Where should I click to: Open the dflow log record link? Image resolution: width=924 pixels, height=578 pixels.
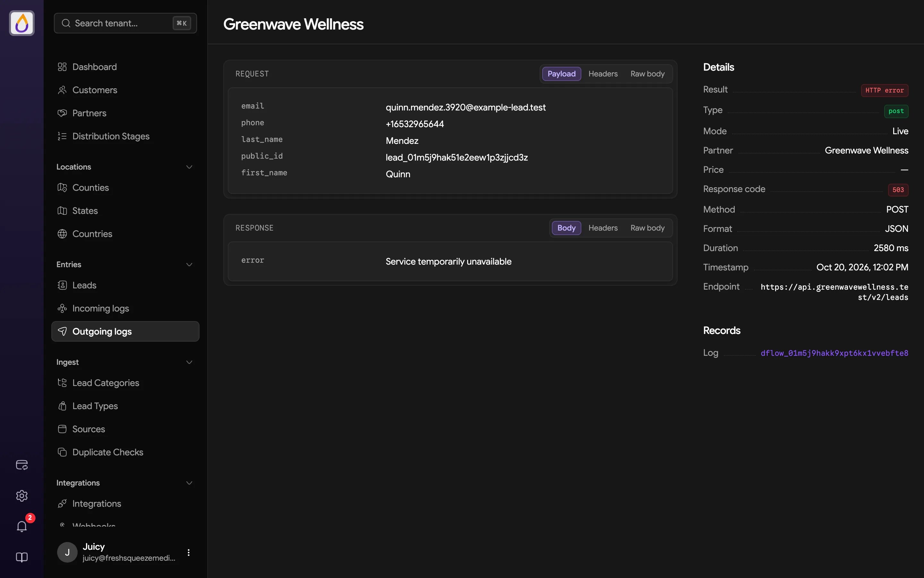point(834,353)
